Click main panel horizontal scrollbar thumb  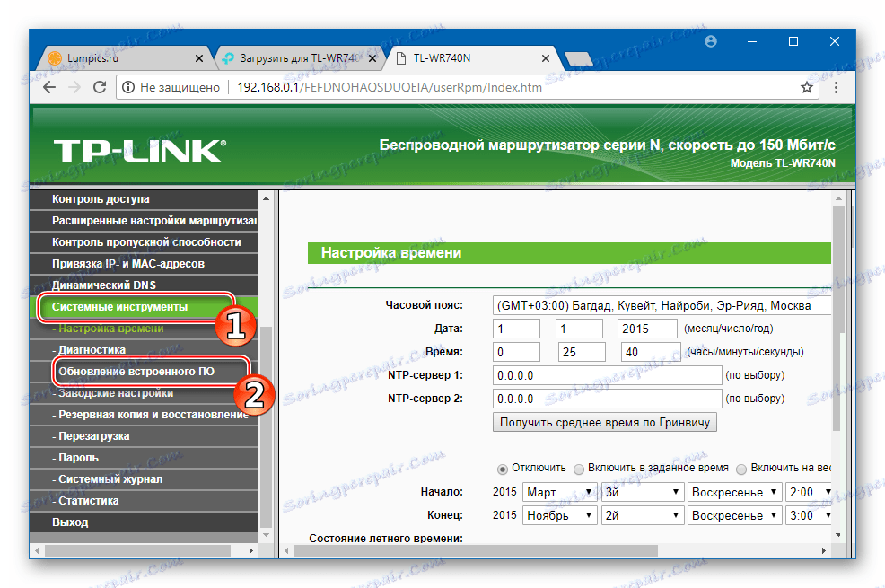click(476, 550)
